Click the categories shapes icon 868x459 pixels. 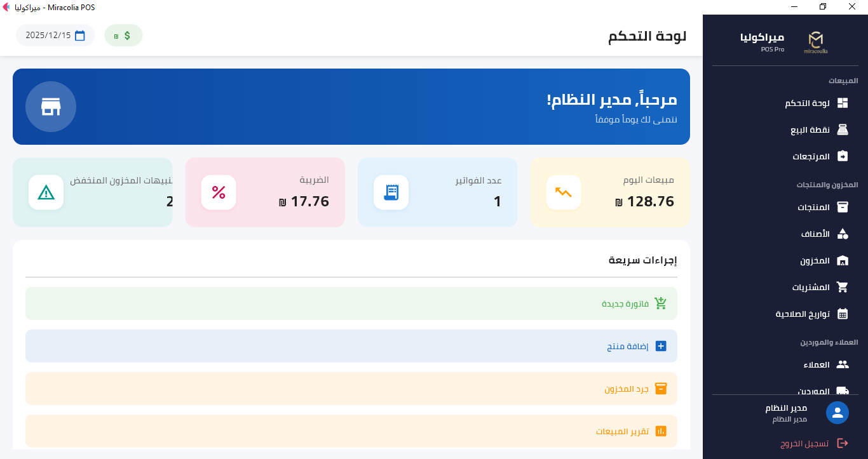[843, 234]
